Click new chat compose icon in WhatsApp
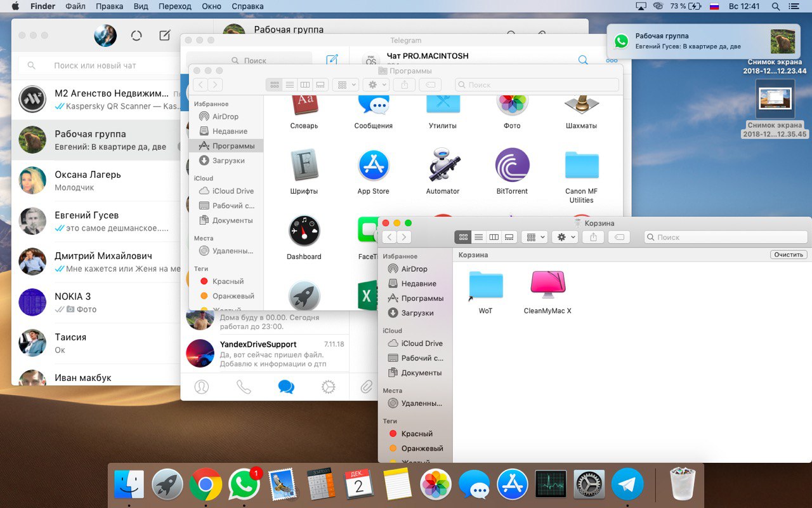 (x=165, y=36)
